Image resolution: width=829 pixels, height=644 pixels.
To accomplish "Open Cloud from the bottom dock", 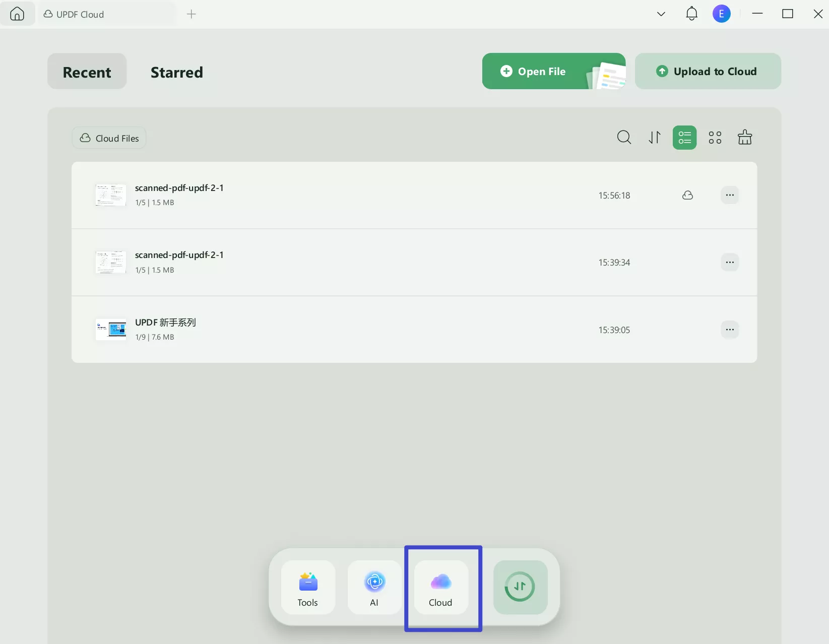I will point(441,587).
